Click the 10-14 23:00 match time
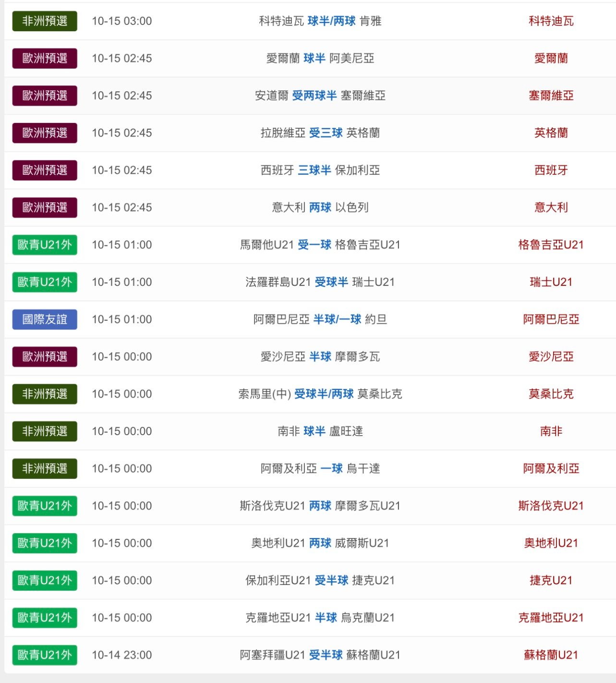 click(x=122, y=655)
